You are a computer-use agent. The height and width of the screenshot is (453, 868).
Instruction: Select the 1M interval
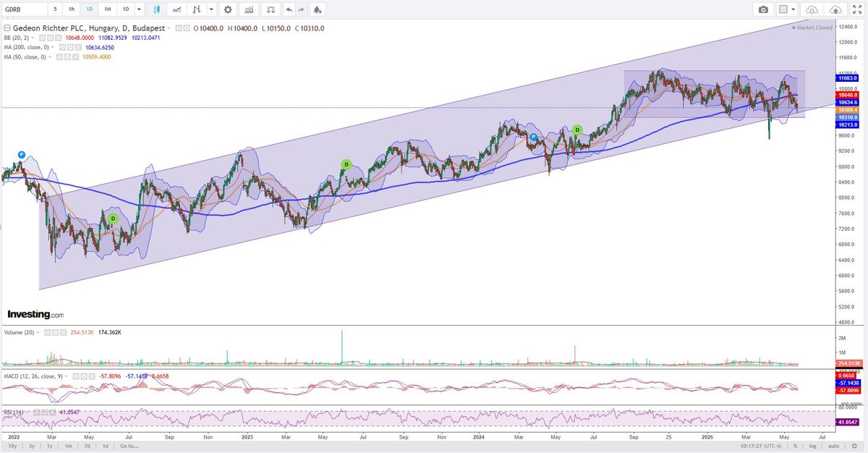[108, 9]
